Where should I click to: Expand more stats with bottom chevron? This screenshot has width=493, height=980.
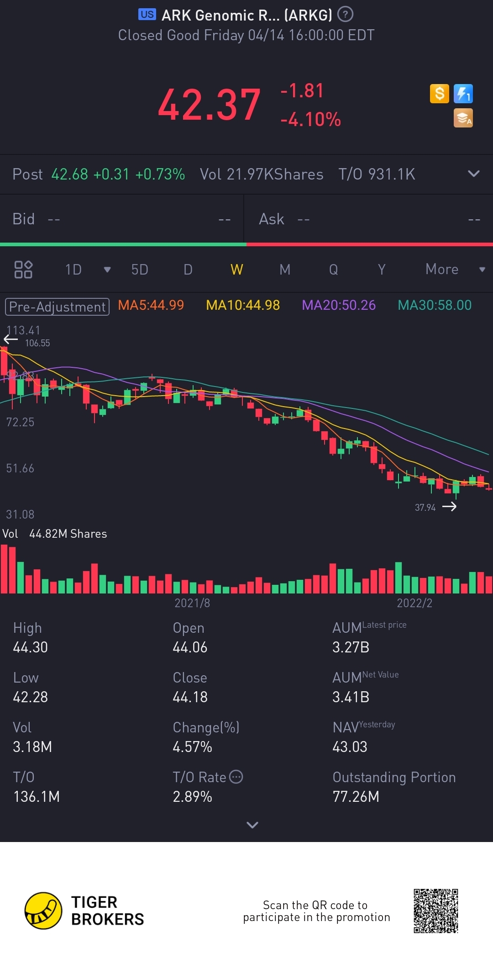pyautogui.click(x=252, y=825)
